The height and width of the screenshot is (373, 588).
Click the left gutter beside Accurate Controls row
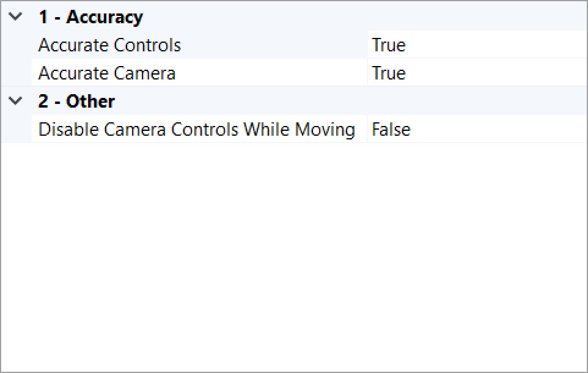coord(16,45)
